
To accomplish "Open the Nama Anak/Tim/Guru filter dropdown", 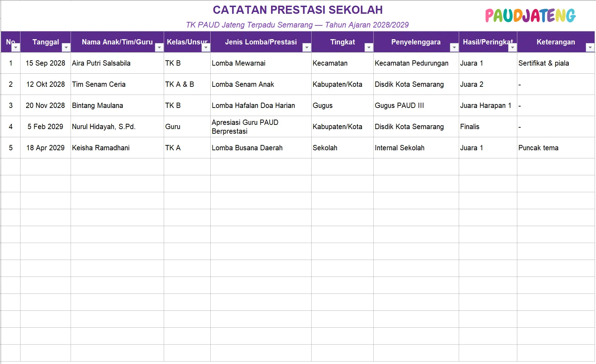I will [x=159, y=48].
